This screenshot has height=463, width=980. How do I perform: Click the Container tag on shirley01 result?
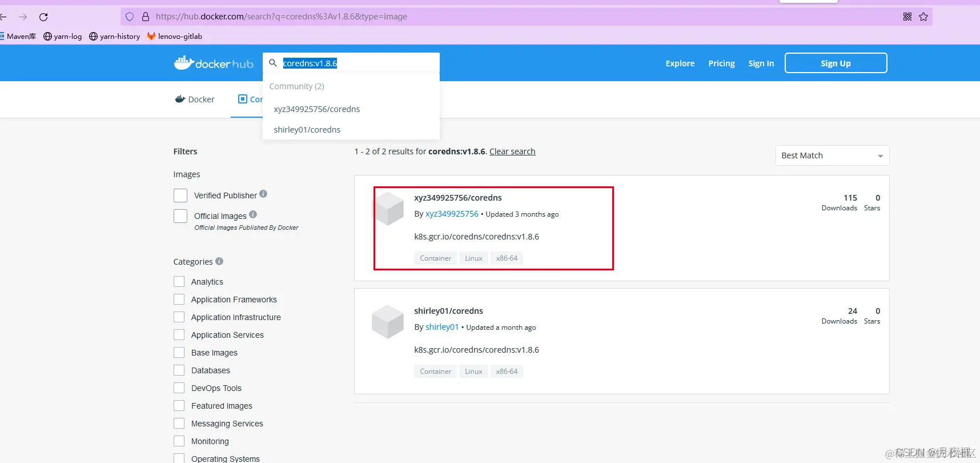[436, 372]
